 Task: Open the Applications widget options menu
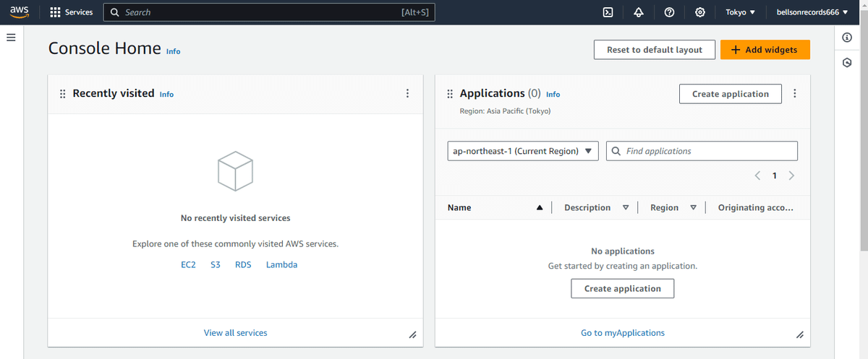click(795, 93)
